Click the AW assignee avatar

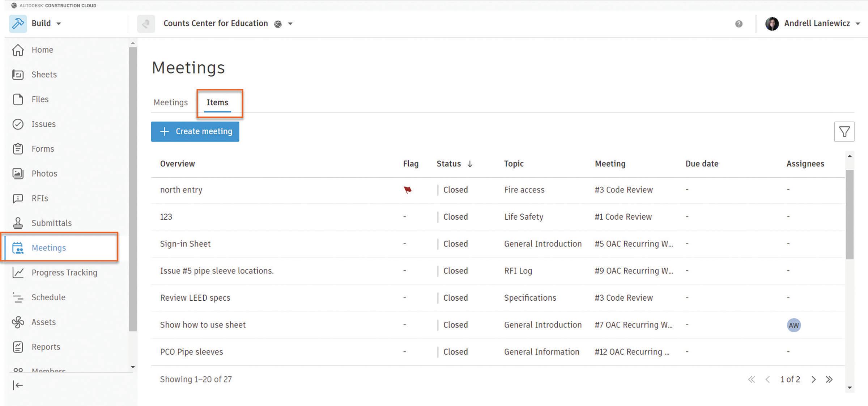793,325
